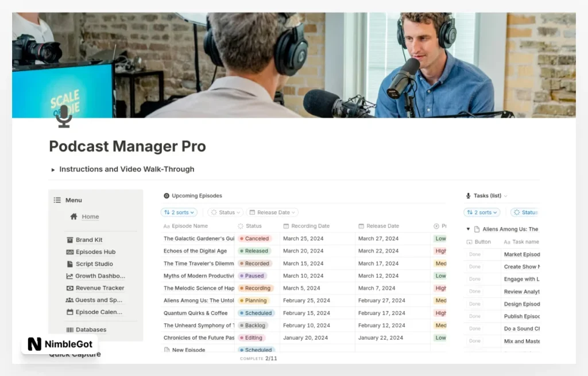The image size is (588, 376).
Task: Click the Aliens Among Us page icon
Action: tap(477, 229)
